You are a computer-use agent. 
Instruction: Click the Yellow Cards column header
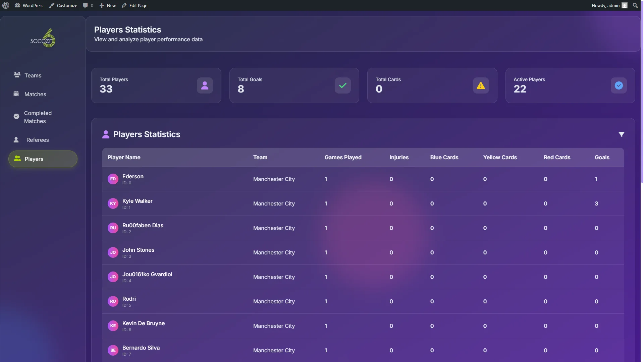500,158
